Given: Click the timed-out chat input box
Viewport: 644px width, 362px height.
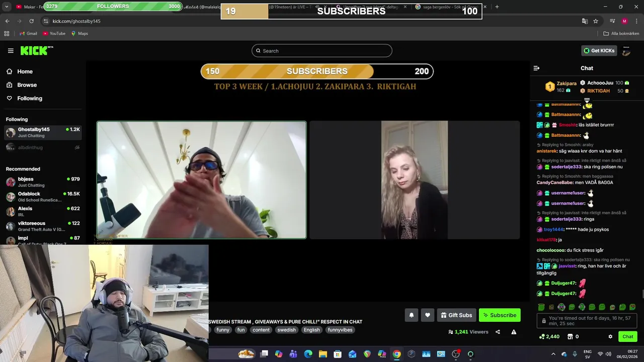Looking at the screenshot, I should [587, 321].
